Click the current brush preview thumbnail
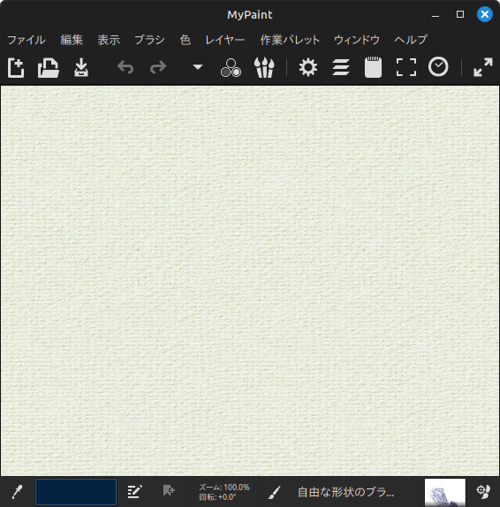 click(x=445, y=492)
